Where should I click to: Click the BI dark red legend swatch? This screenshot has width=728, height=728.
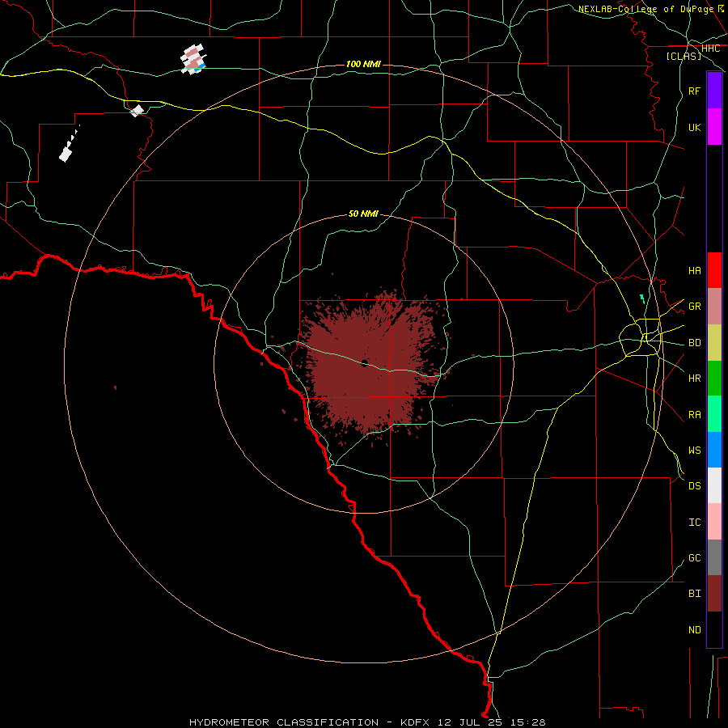[714, 594]
